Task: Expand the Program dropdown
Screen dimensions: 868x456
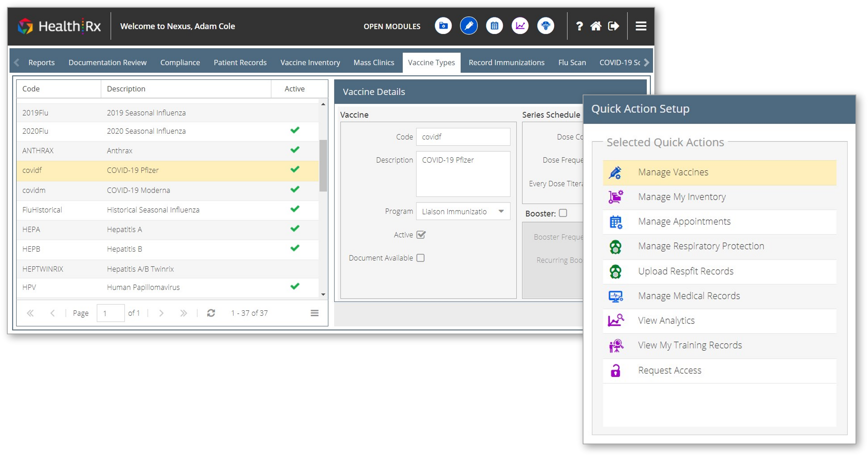Action: pyautogui.click(x=501, y=212)
